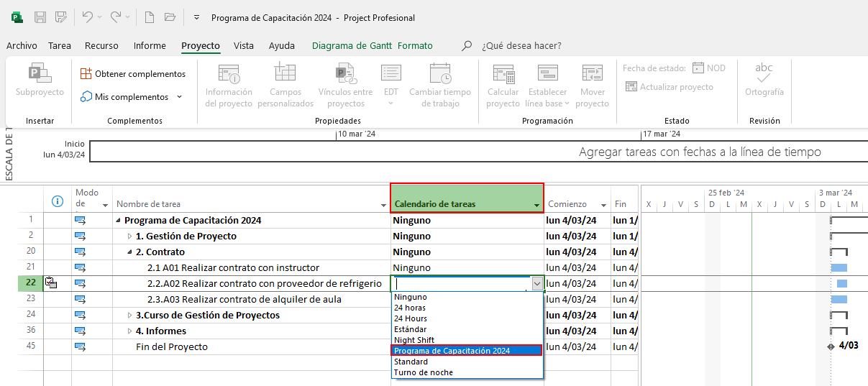
Task: Click Cambiar tiempo de trabajo icon
Action: pyautogui.click(x=439, y=74)
